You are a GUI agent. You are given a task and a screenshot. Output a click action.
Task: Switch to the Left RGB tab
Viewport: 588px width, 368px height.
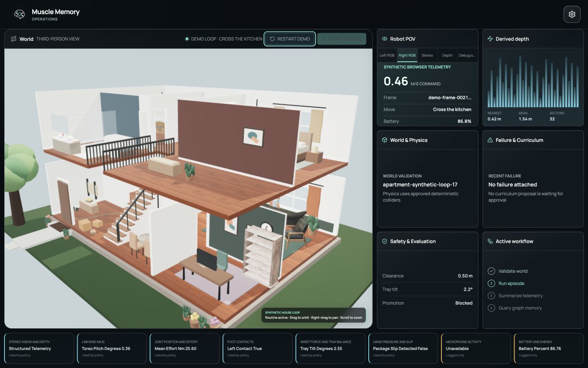387,55
